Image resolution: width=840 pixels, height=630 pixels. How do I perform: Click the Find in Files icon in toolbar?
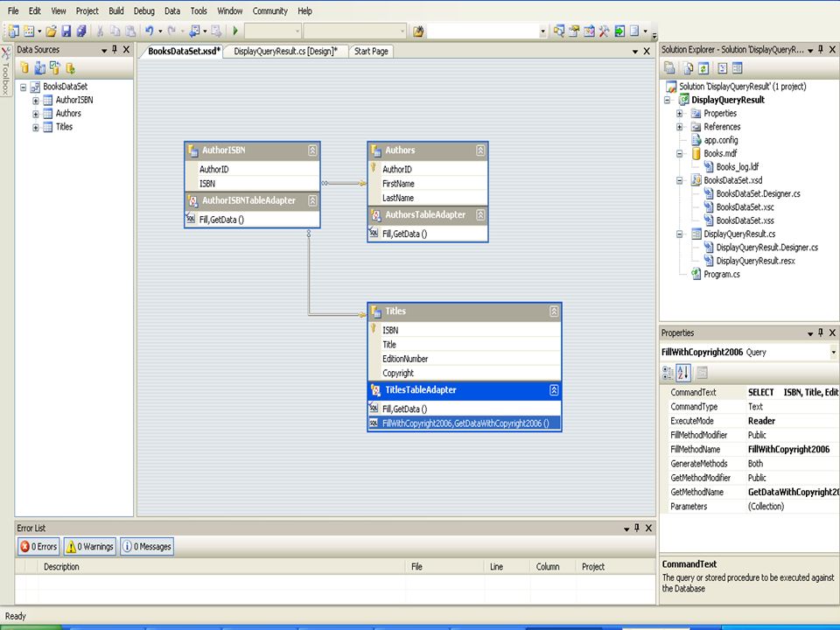[418, 31]
